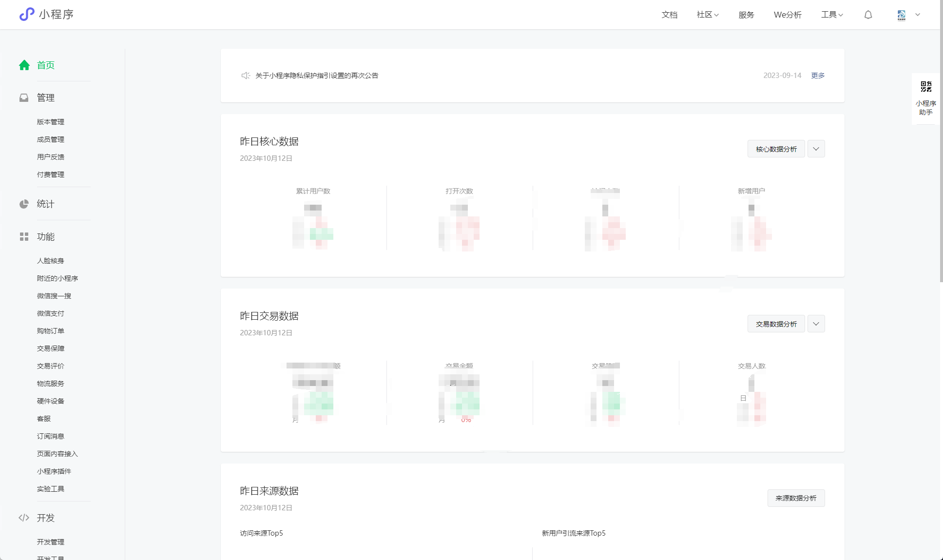Click the pie chart icon for 统计
The width and height of the screenshot is (943, 560).
(x=24, y=204)
